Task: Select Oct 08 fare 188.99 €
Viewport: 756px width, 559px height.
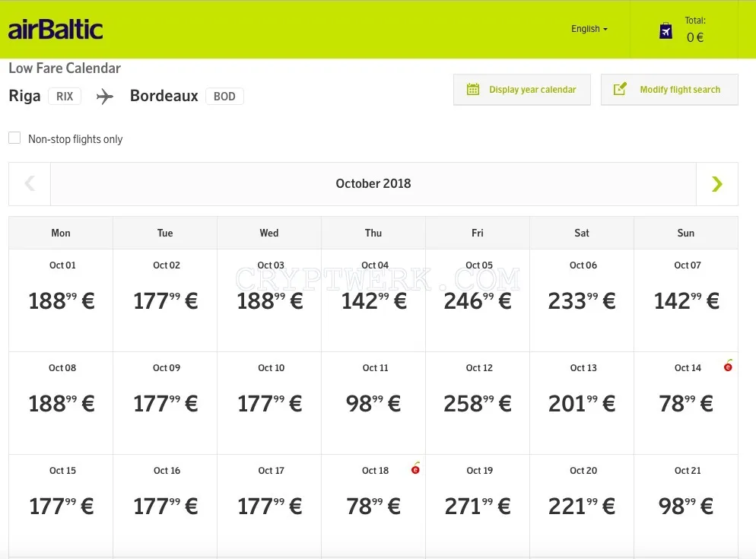Action: point(61,403)
